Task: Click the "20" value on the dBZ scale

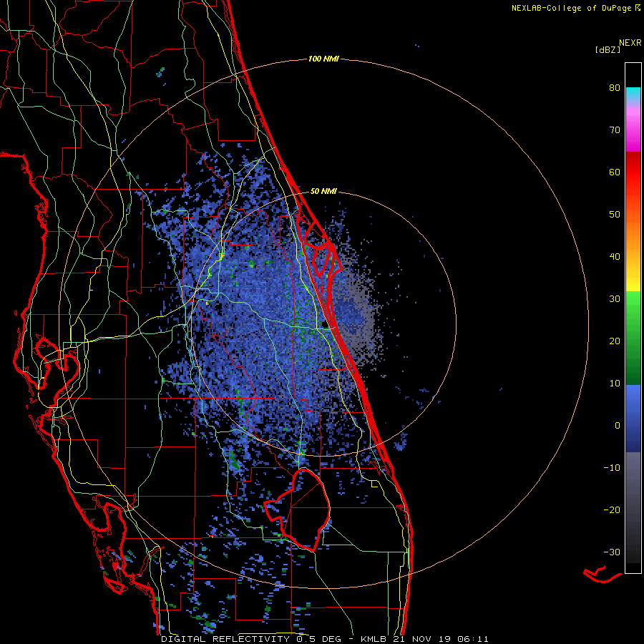Action: tap(615, 341)
